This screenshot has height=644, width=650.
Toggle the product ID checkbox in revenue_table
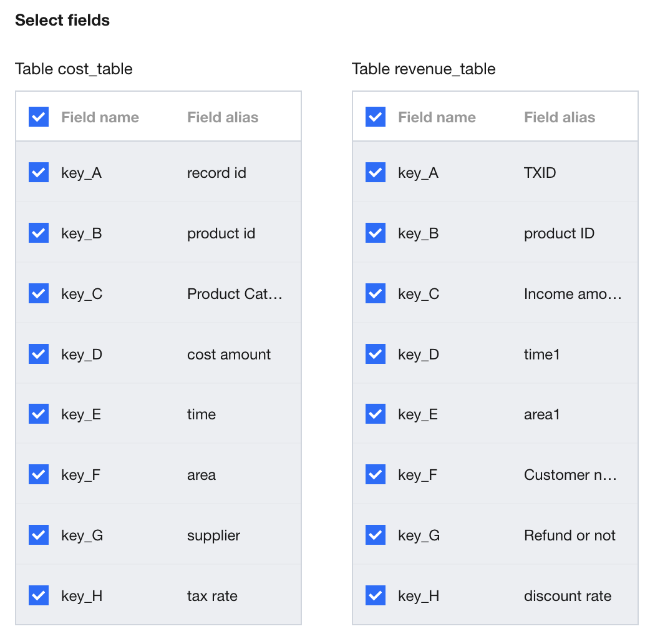point(376,233)
